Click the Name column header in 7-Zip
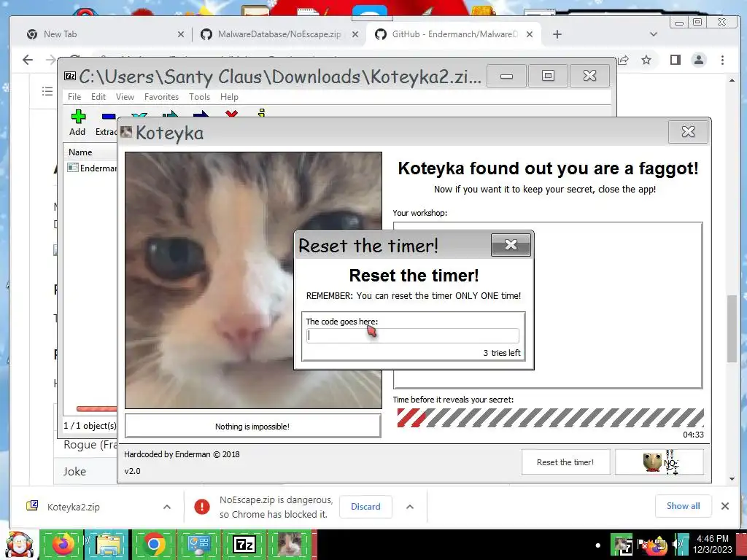 click(x=80, y=152)
